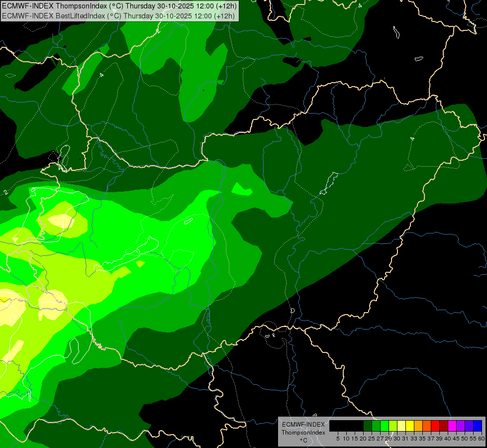Select purple 45–50 legend swatch
The width and height of the screenshot is (487, 448).
461,426
